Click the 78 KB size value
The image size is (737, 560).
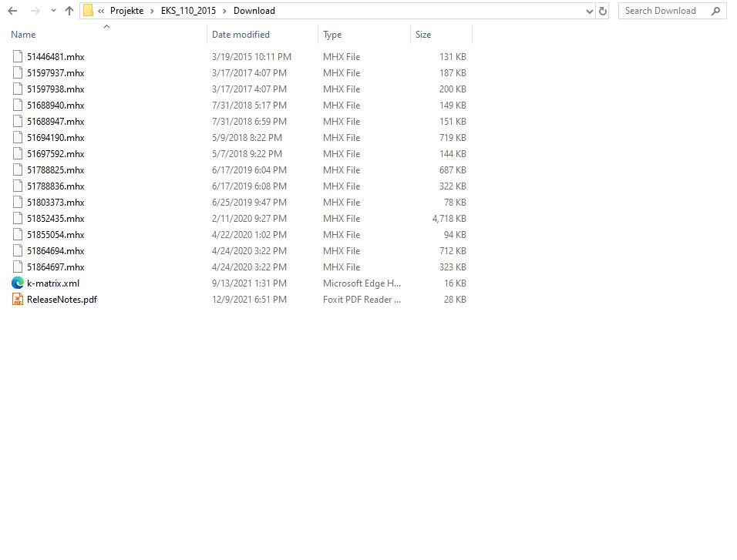click(x=455, y=203)
